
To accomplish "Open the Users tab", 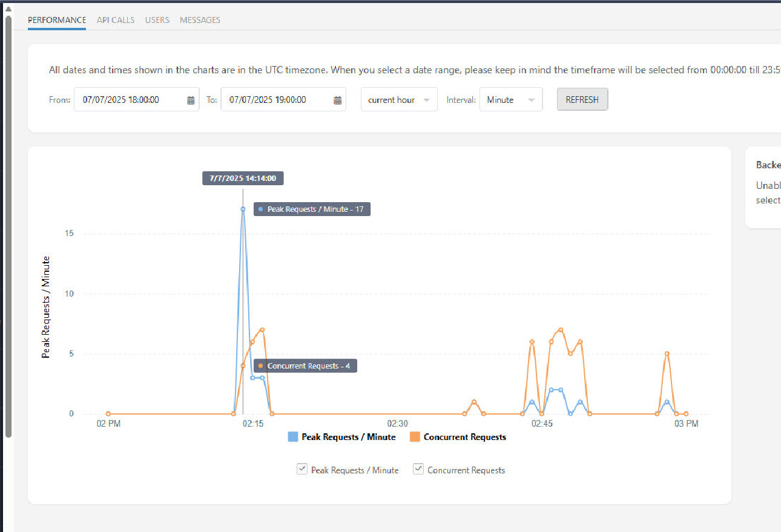I will [157, 20].
